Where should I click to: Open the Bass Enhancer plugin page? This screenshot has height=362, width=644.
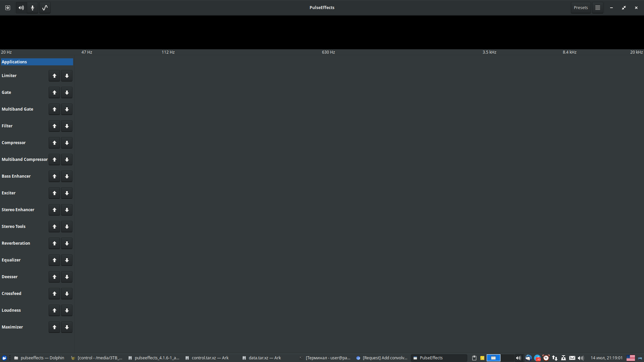coord(16,176)
